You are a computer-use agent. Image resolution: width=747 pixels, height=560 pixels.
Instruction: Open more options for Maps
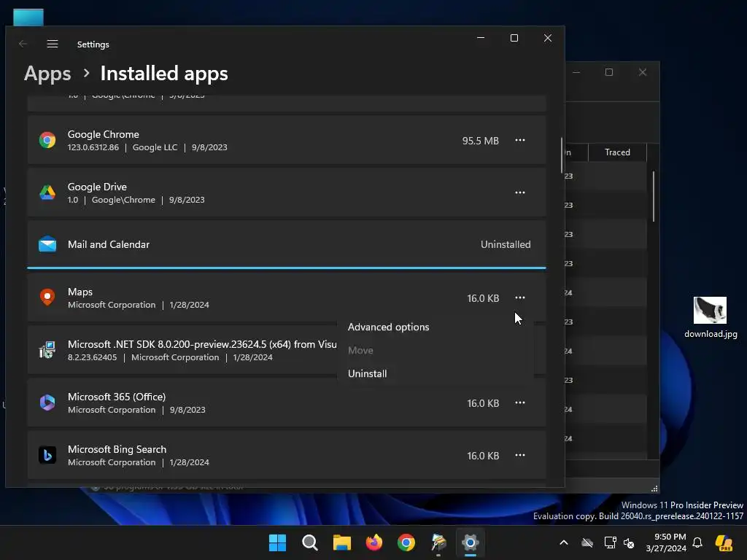click(519, 297)
